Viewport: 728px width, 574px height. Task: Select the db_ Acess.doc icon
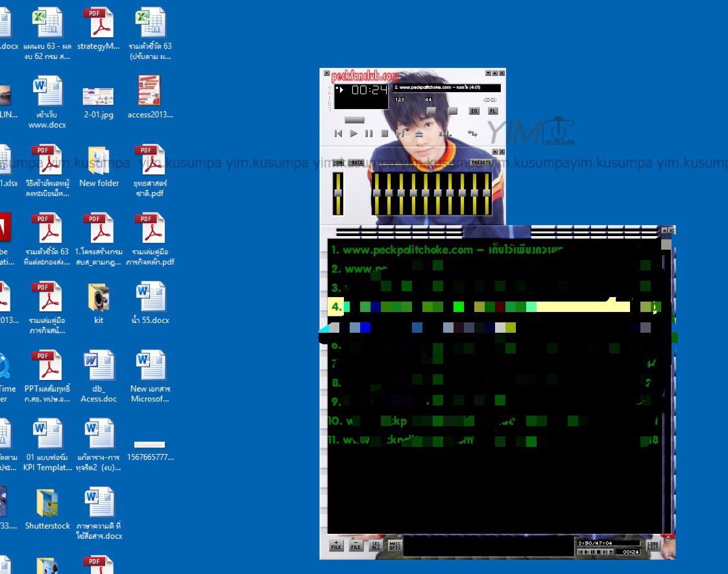click(x=99, y=376)
